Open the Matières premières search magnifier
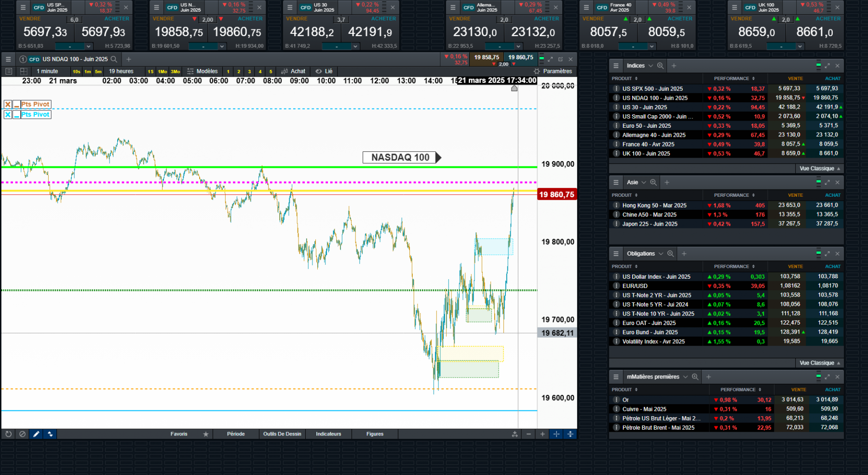The image size is (868, 475). click(695, 377)
